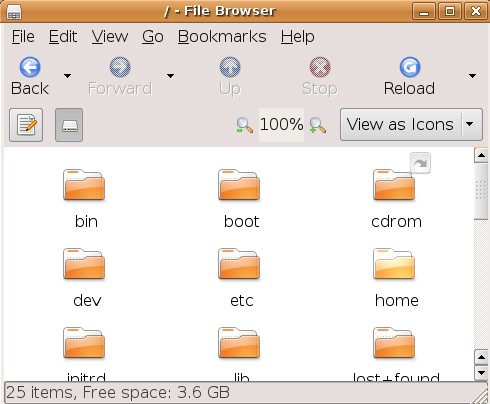Open the Go menu

[x=153, y=36]
